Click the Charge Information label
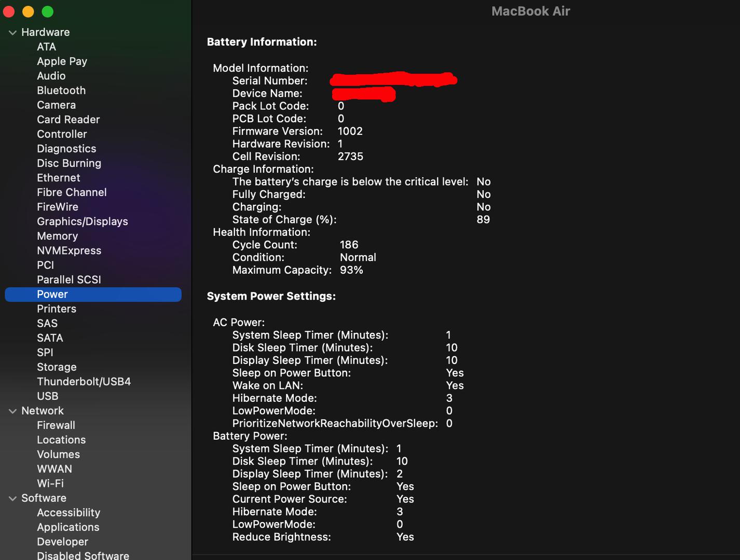This screenshot has width=740, height=560. (x=263, y=169)
